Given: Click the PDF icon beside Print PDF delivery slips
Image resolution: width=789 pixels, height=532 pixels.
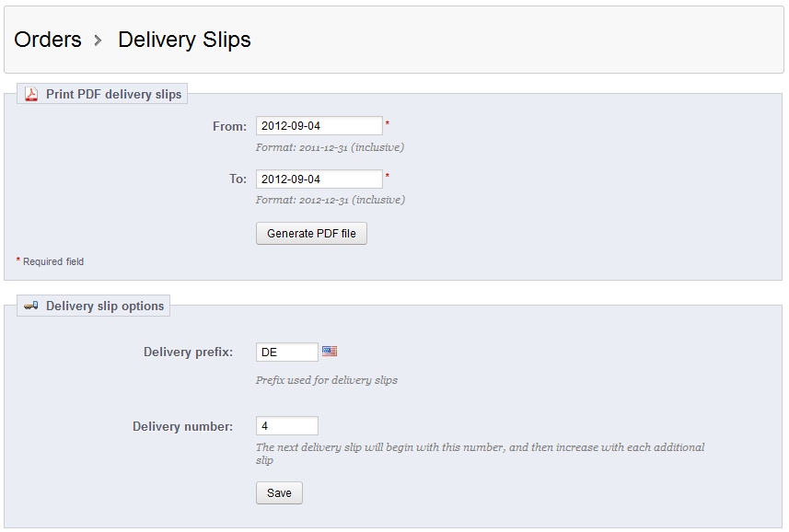Looking at the screenshot, I should pos(31,94).
